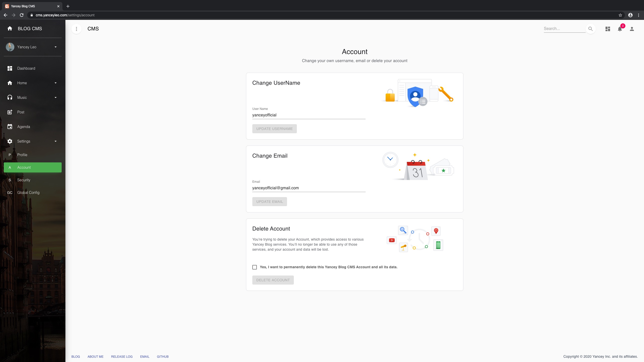Open the RELEASE LOG footer link

click(x=122, y=357)
